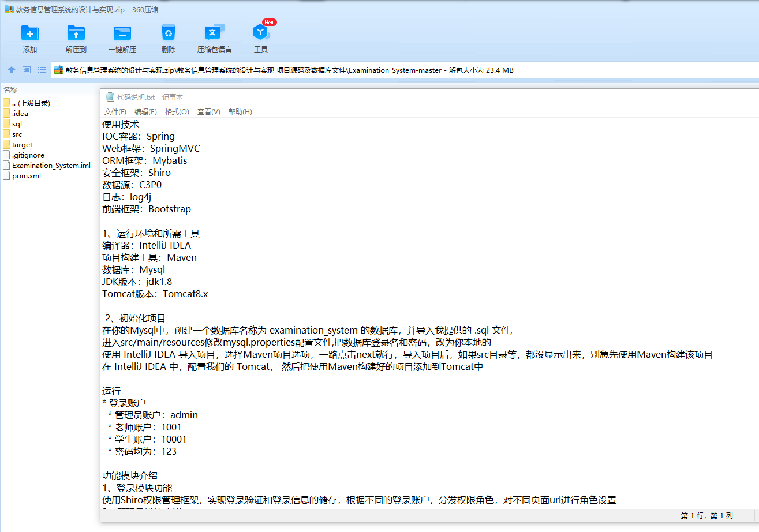
Task: Select the .idea folder
Action: pos(16,114)
